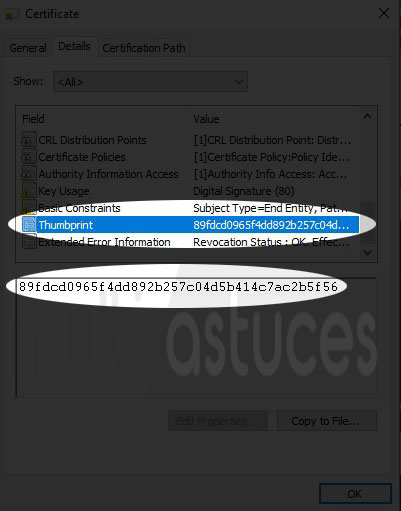Image resolution: width=401 pixels, height=511 pixels.
Task: Switch to the Certification Path tab
Action: pyautogui.click(x=144, y=48)
